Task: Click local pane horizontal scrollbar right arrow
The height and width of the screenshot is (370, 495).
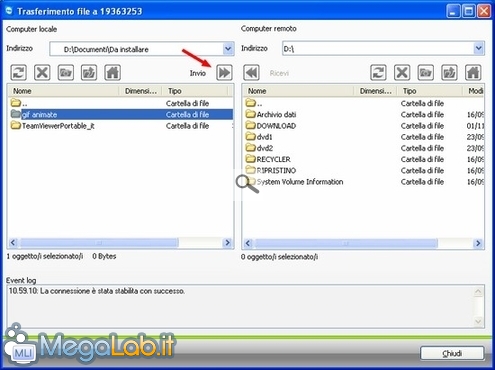Action: (228, 243)
